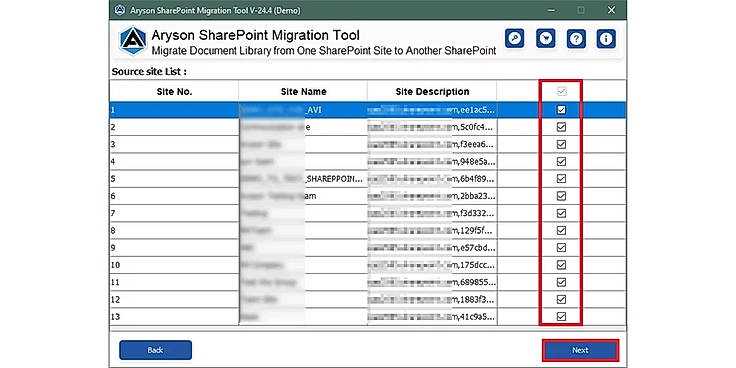736x368 pixels.
Task: Click the Aryson logo icon
Action: pyautogui.click(x=133, y=41)
